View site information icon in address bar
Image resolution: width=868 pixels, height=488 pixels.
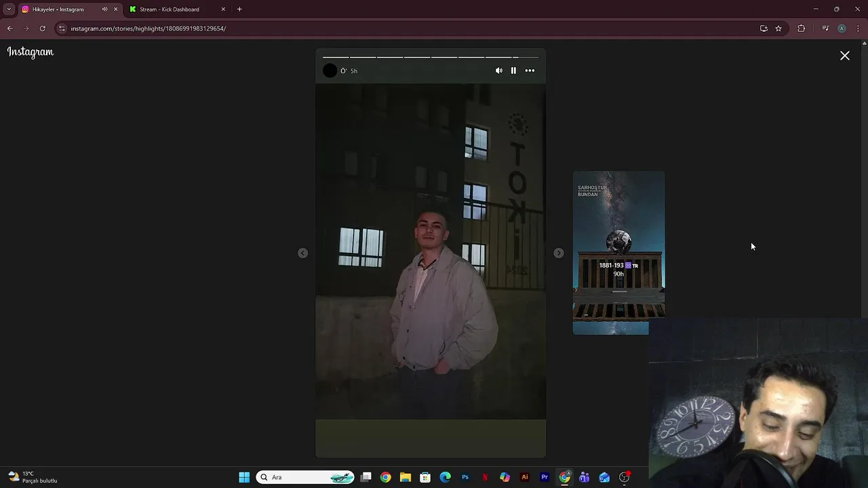[62, 28]
